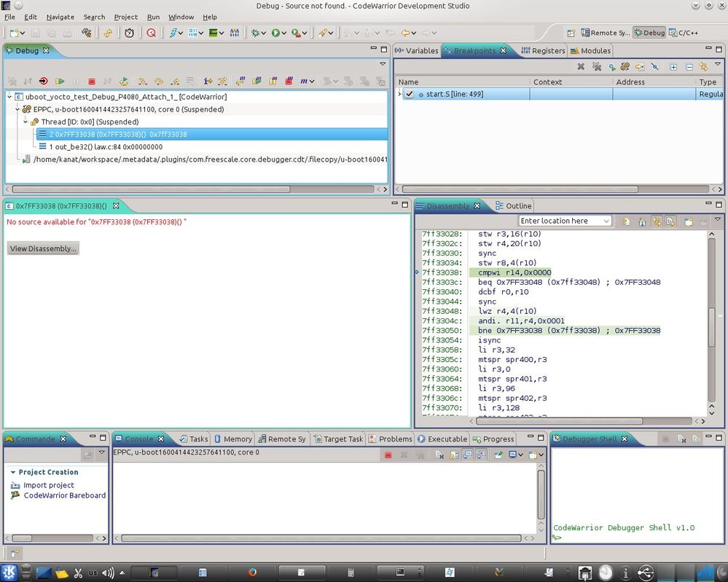
Task: Click Step Into in the Debug toolbar
Action: click(x=143, y=82)
